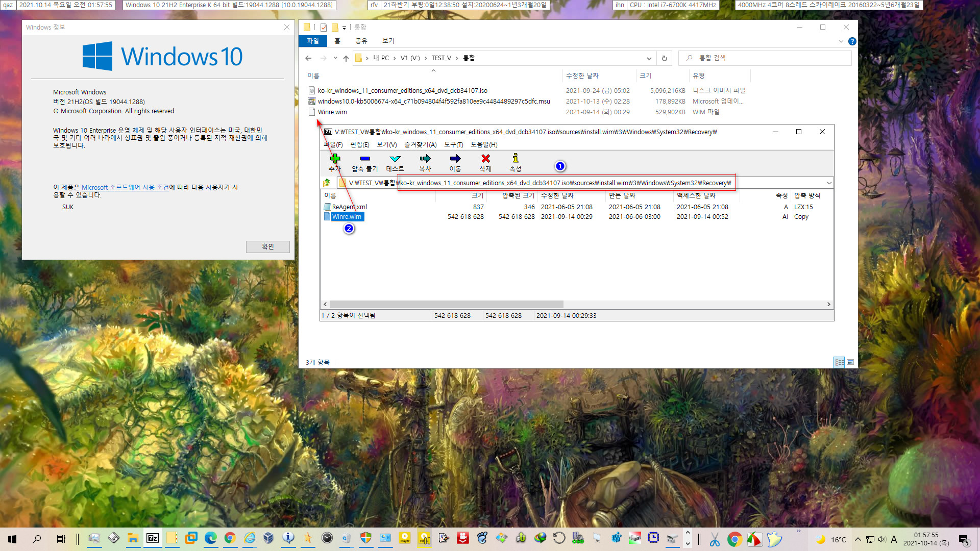Open 7-Zip 편집(E) menu
The width and height of the screenshot is (980, 551).
pyautogui.click(x=360, y=145)
